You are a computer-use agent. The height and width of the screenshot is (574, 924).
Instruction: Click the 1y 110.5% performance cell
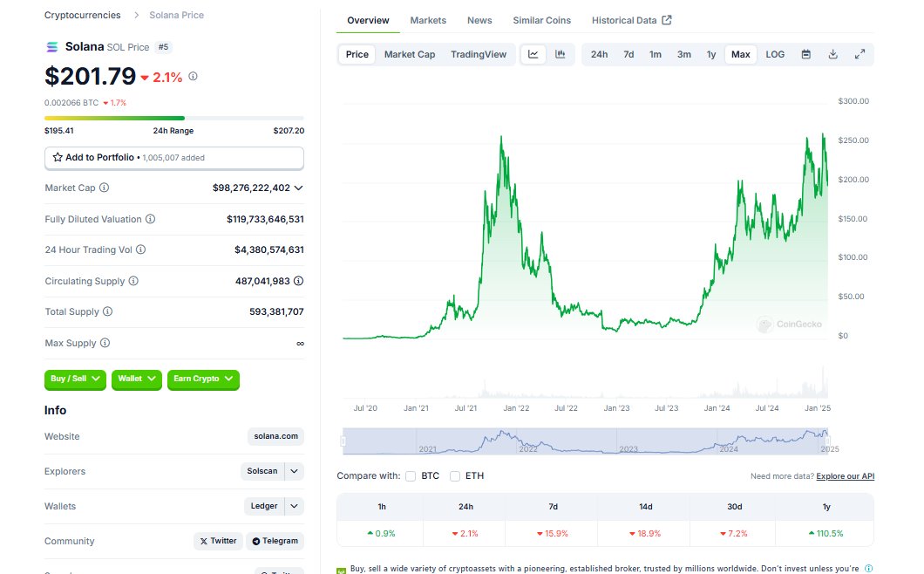(826, 533)
